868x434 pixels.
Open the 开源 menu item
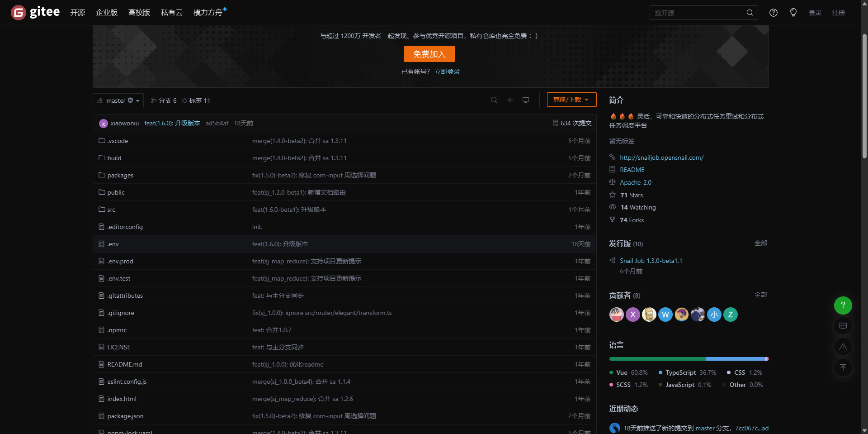[x=78, y=13]
